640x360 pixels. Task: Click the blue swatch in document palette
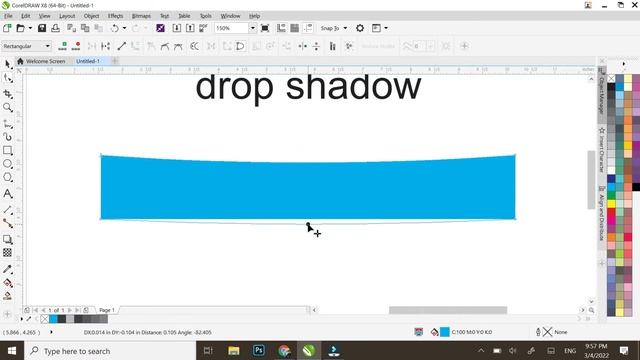[53, 319]
